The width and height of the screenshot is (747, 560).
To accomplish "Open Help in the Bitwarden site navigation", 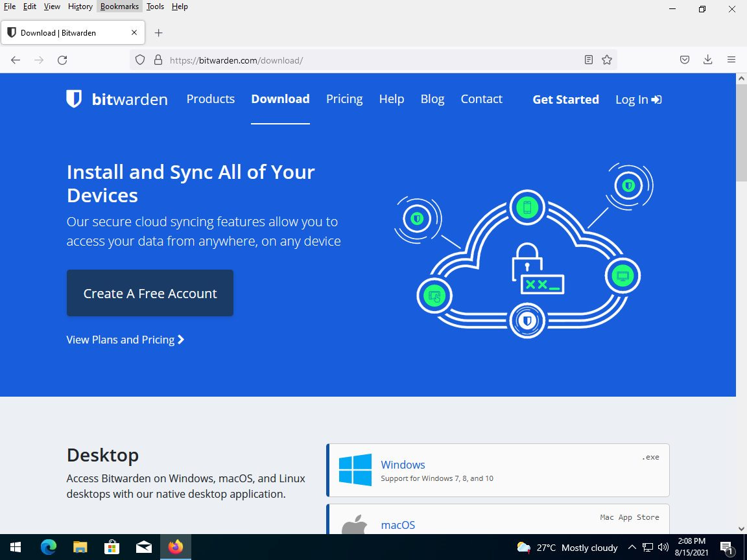I will pos(392,99).
